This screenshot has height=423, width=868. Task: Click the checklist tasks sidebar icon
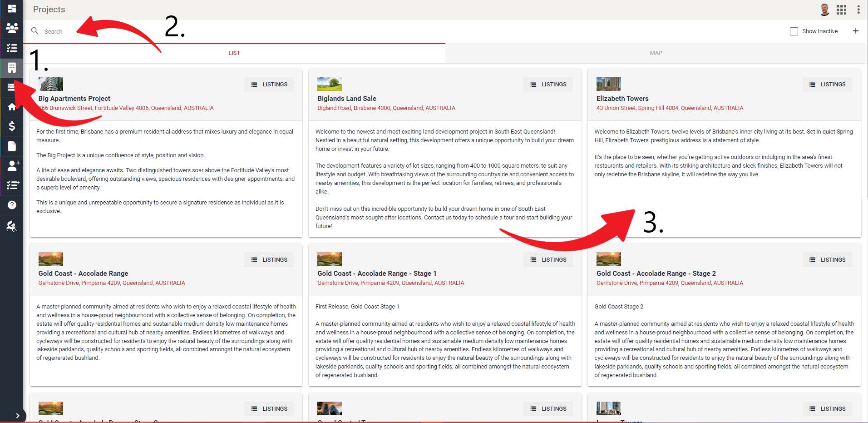(x=12, y=48)
